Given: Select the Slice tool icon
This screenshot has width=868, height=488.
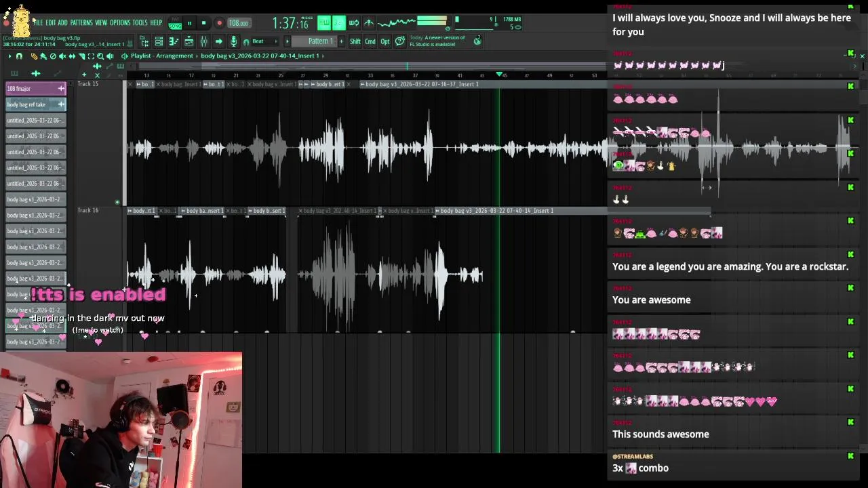Looking at the screenshot, I should tap(81, 56).
